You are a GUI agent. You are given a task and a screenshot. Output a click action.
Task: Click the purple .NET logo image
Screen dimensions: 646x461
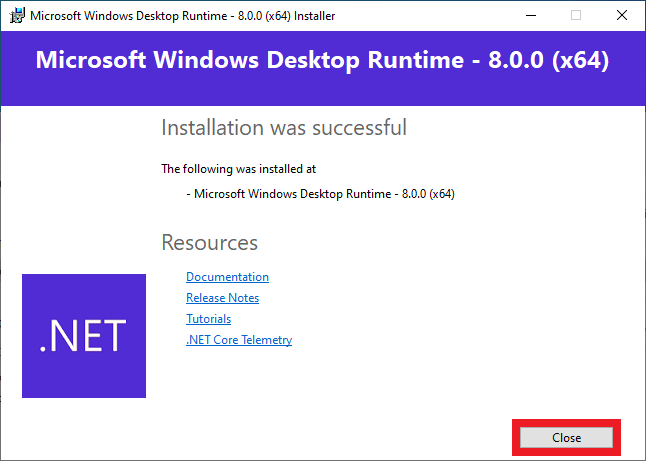(x=84, y=335)
